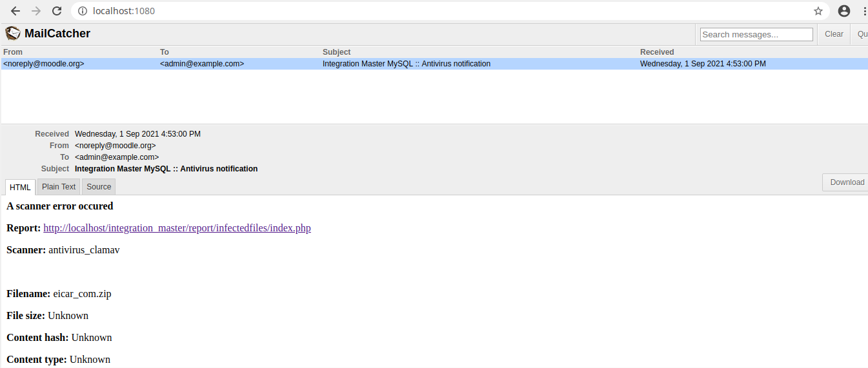Screen dimensions: 868x368
Task: Click admin@example.com in the message list
Action: (x=202, y=64)
